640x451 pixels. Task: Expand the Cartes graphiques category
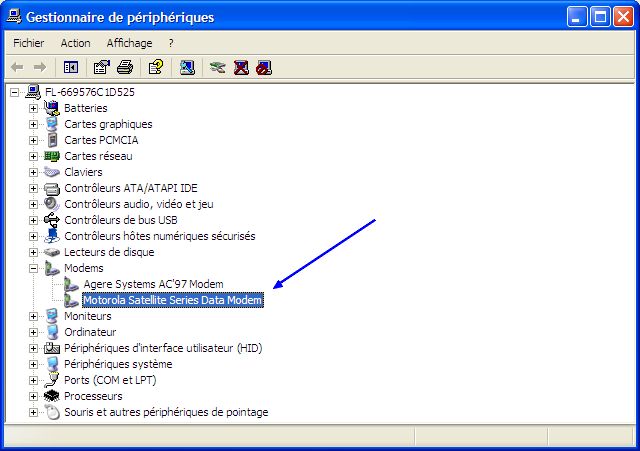[x=33, y=124]
